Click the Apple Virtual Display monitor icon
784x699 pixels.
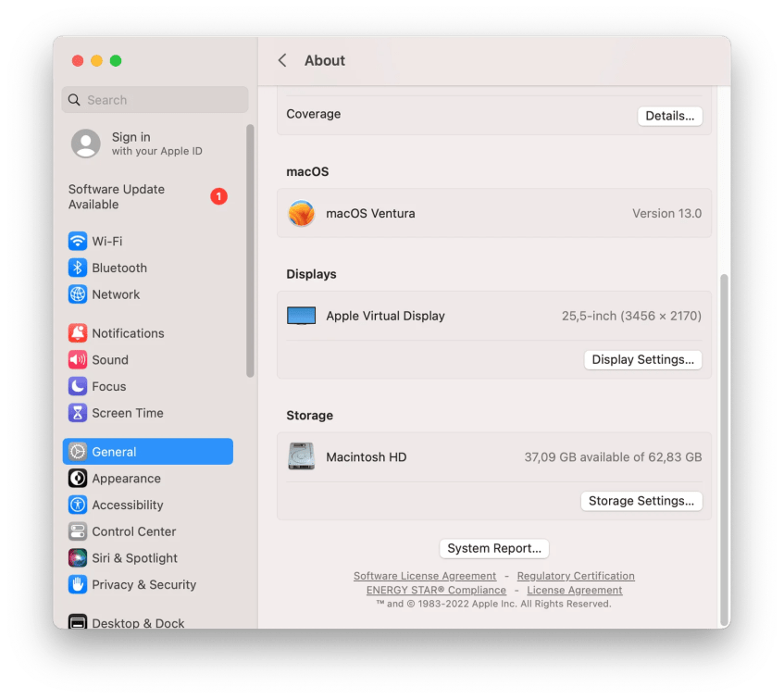[301, 316]
